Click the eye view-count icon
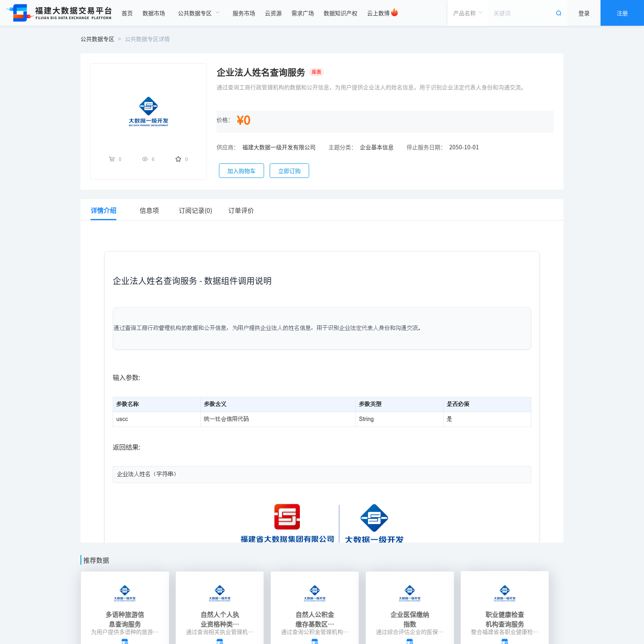644x644 pixels. coord(145,159)
